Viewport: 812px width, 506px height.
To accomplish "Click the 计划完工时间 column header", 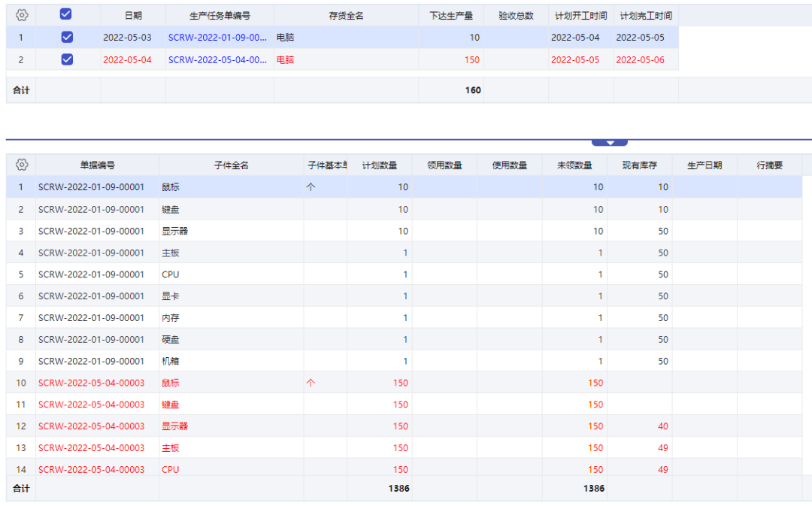I will (x=646, y=16).
